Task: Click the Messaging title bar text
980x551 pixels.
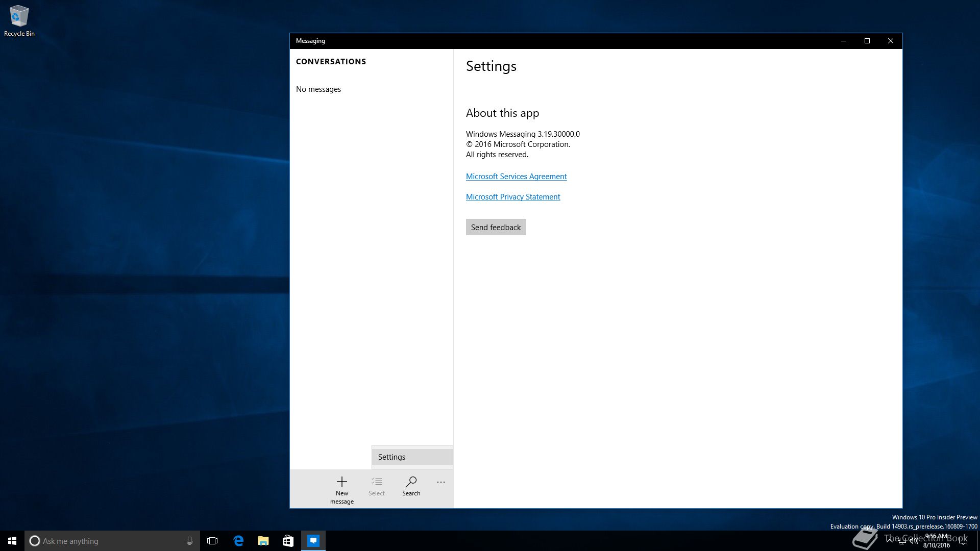Action: 310,41
